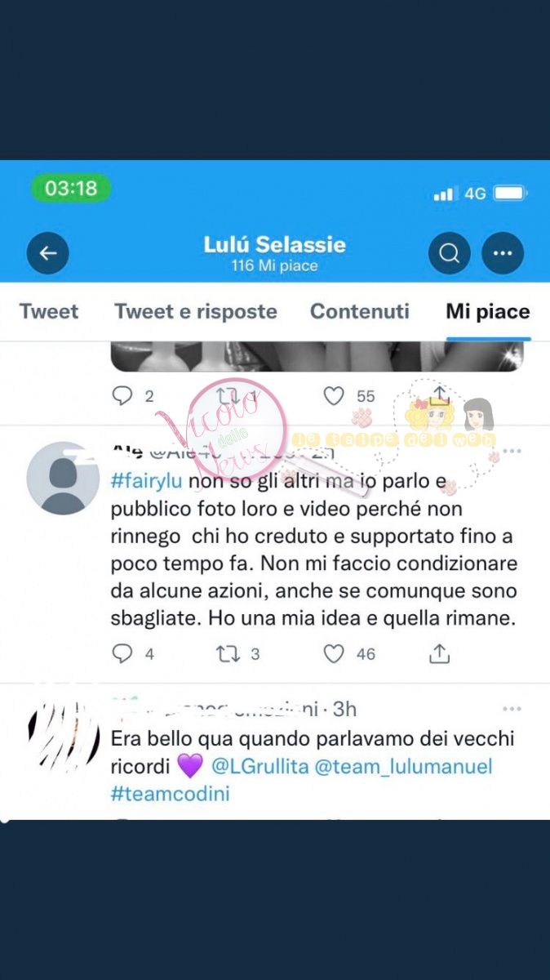550x980 pixels.
Task: Open the #teamcodini hashtag
Action: tap(171, 793)
